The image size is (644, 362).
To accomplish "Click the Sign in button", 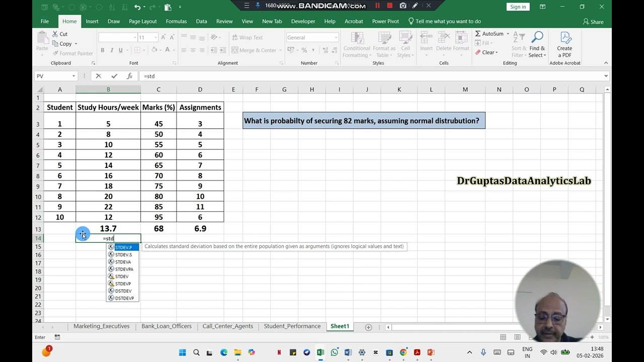I will coord(518,7).
